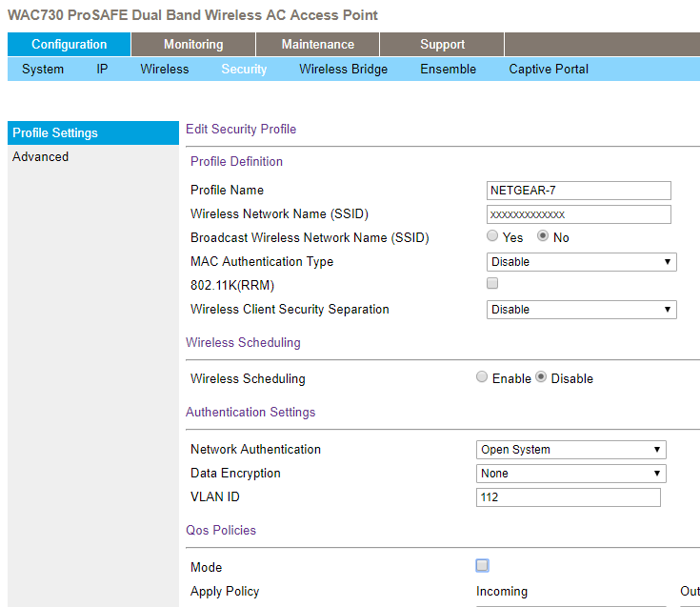Tick the 802.11K(RRM) checkbox
Image resolution: width=700 pixels, height=607 pixels.
(492, 283)
